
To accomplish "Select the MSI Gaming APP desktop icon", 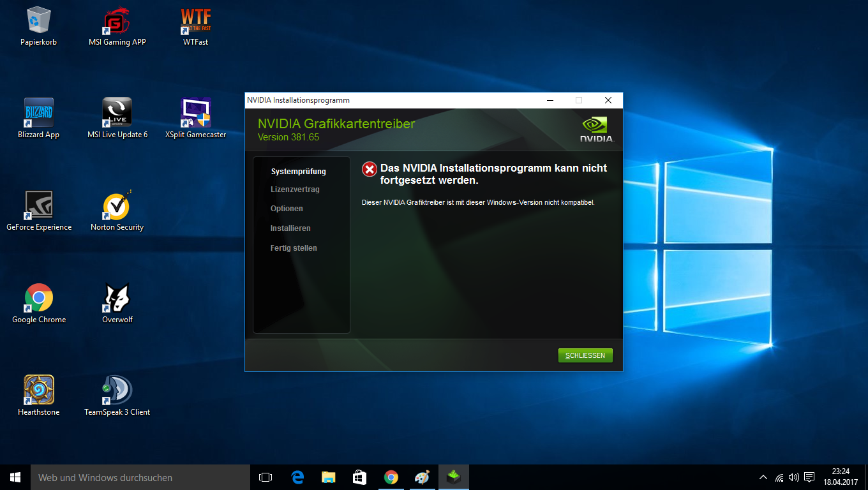I will pos(117,27).
